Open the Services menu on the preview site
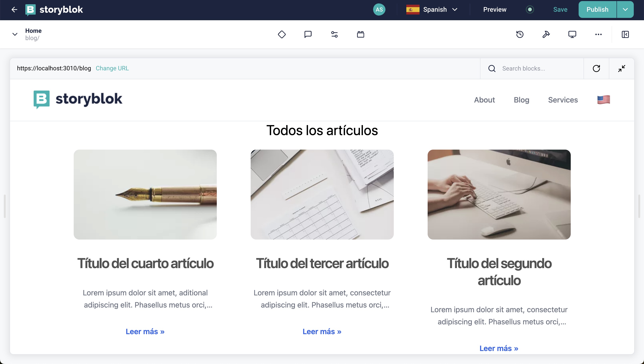Image resolution: width=644 pixels, height=364 pixels. (x=563, y=100)
